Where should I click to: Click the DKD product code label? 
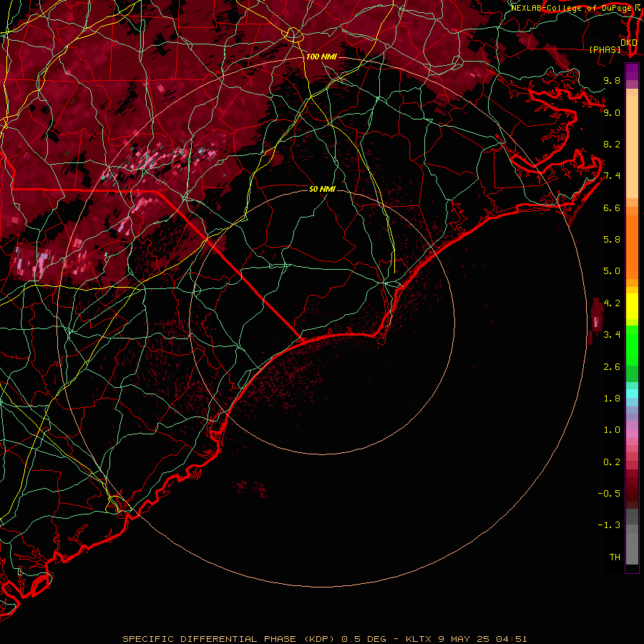628,42
